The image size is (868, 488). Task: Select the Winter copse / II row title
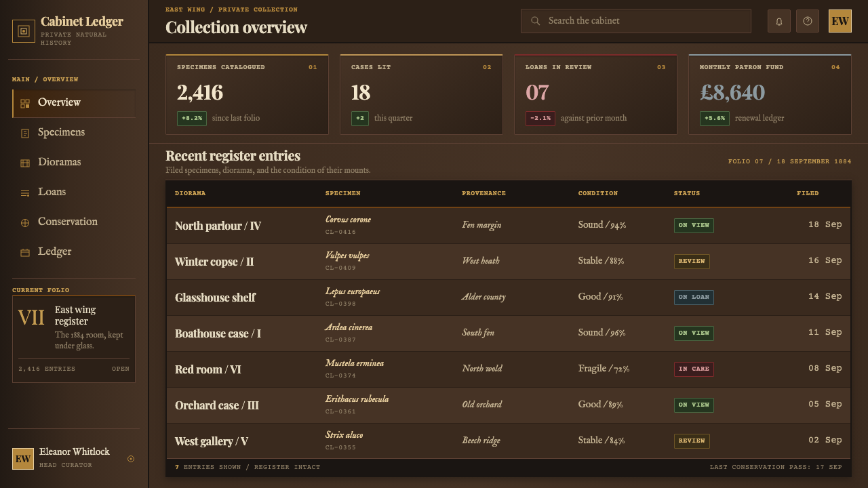point(214,262)
